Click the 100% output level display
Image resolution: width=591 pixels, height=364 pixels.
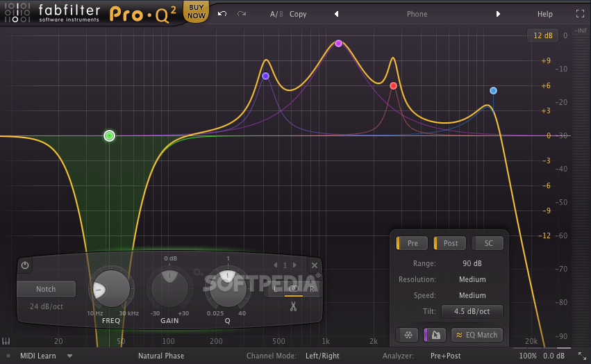527,356
